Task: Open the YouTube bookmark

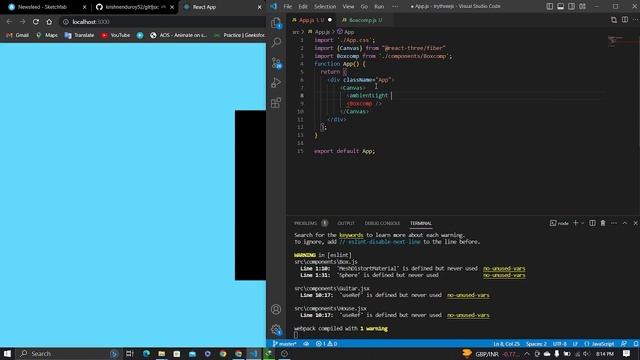Action: [x=116, y=35]
